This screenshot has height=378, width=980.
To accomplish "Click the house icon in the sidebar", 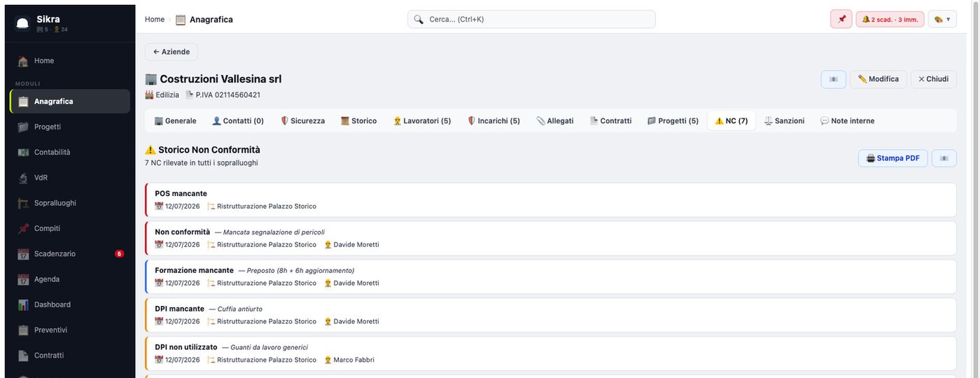I will [x=23, y=61].
